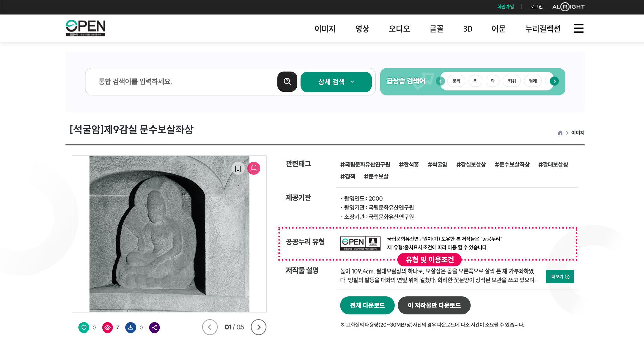The width and height of the screenshot is (644, 362).
Task: Click the red eye views icon
Action: pos(107,327)
